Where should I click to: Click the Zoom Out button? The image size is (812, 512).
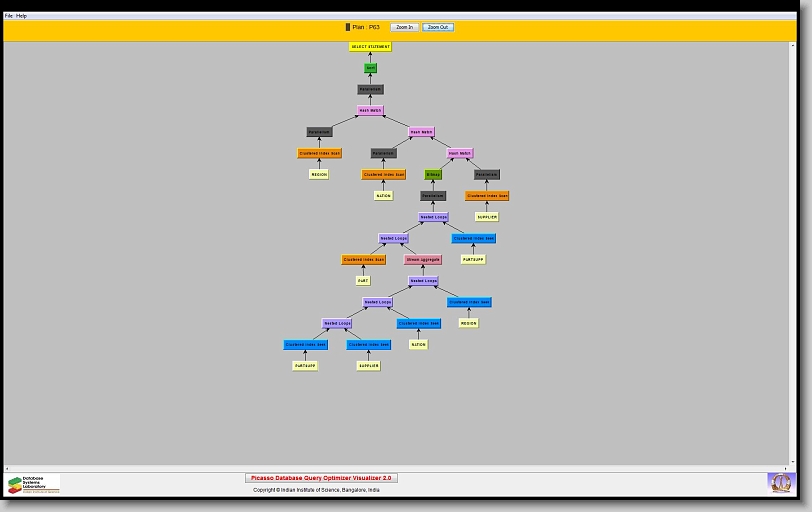pos(438,27)
